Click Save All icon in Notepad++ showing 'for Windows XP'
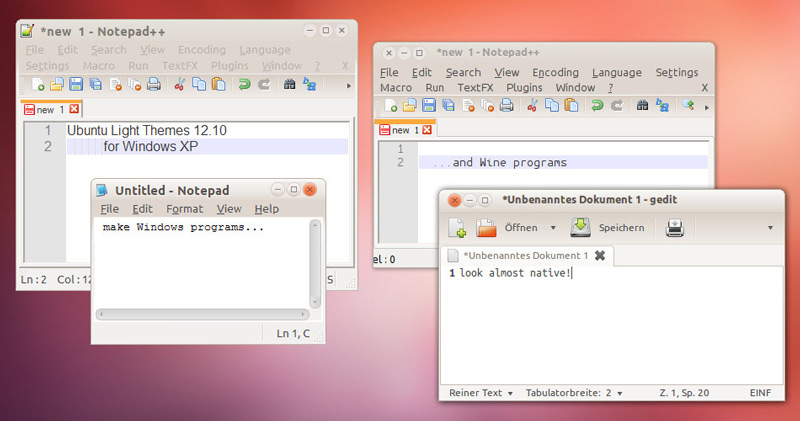 click(95, 84)
